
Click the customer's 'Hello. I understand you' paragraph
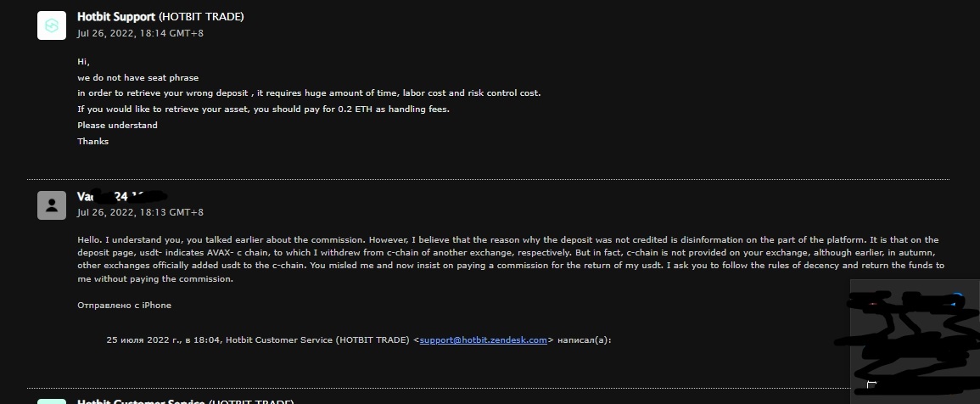(x=511, y=260)
